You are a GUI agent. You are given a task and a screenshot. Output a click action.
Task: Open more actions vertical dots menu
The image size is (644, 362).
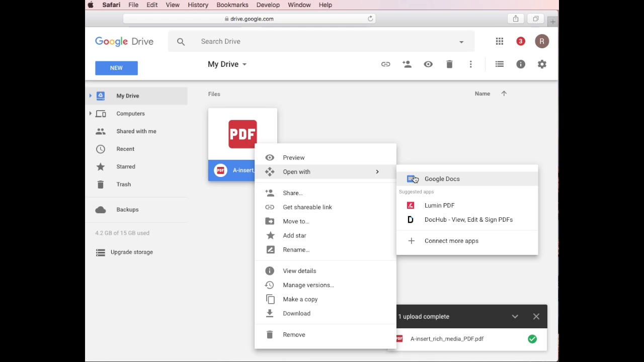pyautogui.click(x=470, y=64)
